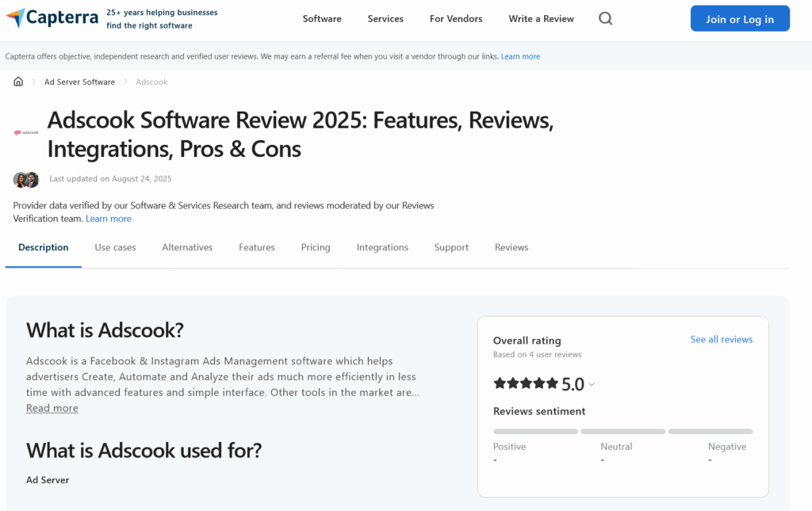Click 'What is Adscook used for?' heading
Viewport: 812px width, 511px height.
[144, 451]
